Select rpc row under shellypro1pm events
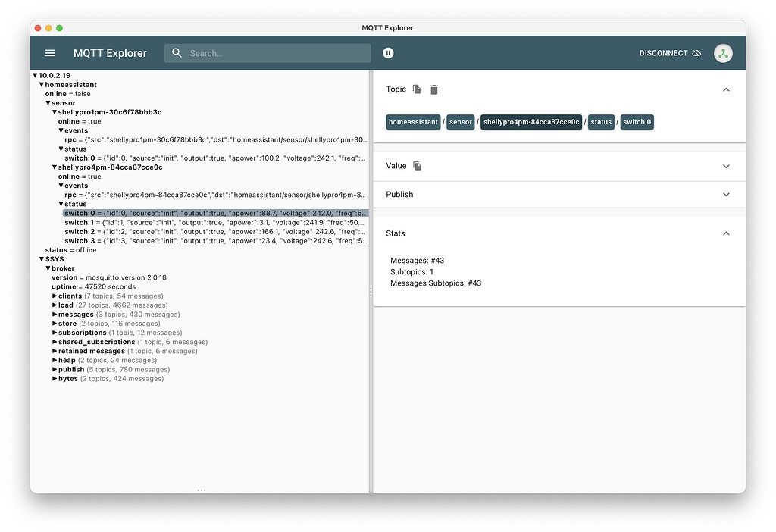Image resolution: width=776 pixels, height=532 pixels. coord(216,139)
